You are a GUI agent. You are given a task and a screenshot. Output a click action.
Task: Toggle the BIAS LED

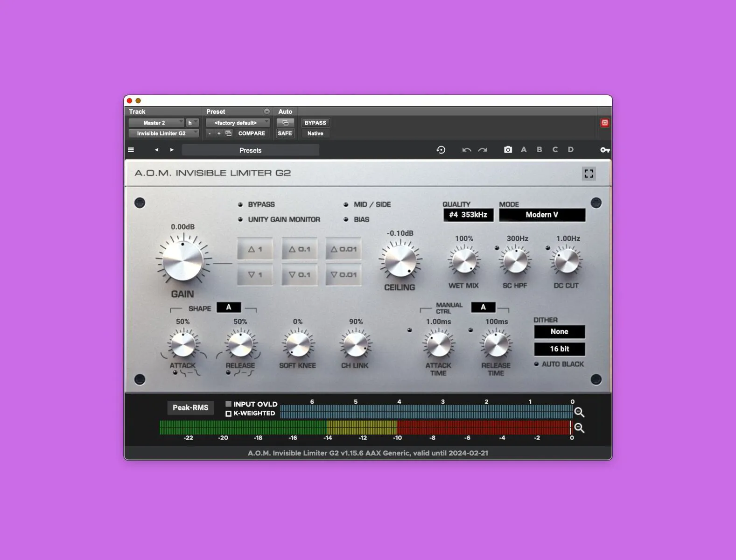[x=346, y=219]
